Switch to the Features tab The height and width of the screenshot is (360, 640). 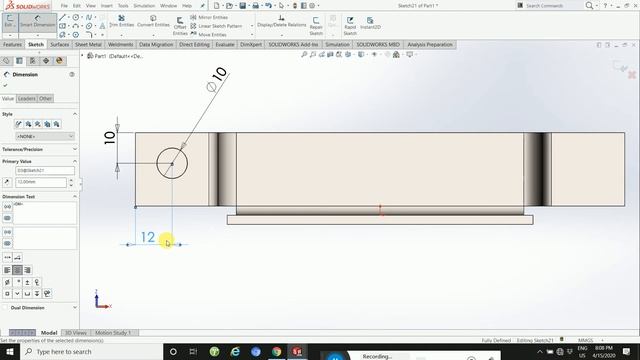coord(12,44)
